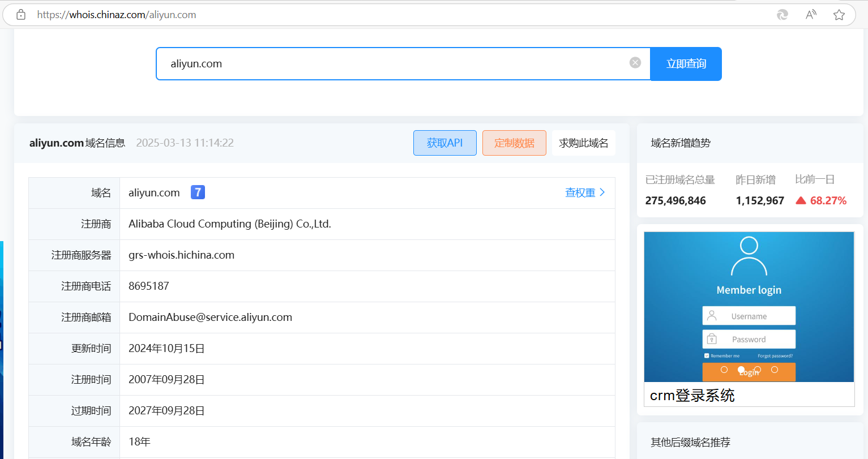Screen dimensions: 868x459
Task: Click Forgot password? in the ad
Action: 775,356
